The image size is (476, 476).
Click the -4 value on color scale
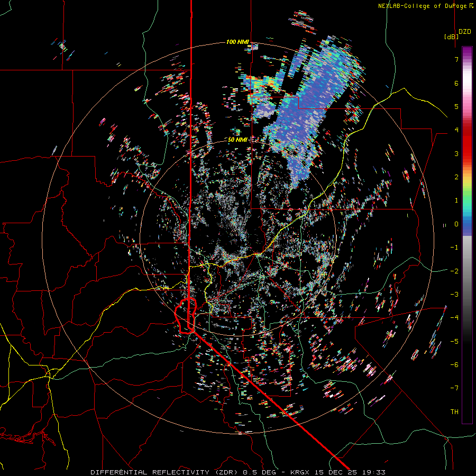[x=454, y=318]
